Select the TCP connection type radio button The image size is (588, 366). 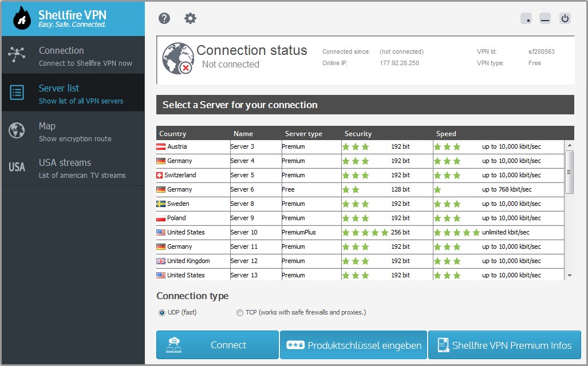pyautogui.click(x=240, y=312)
